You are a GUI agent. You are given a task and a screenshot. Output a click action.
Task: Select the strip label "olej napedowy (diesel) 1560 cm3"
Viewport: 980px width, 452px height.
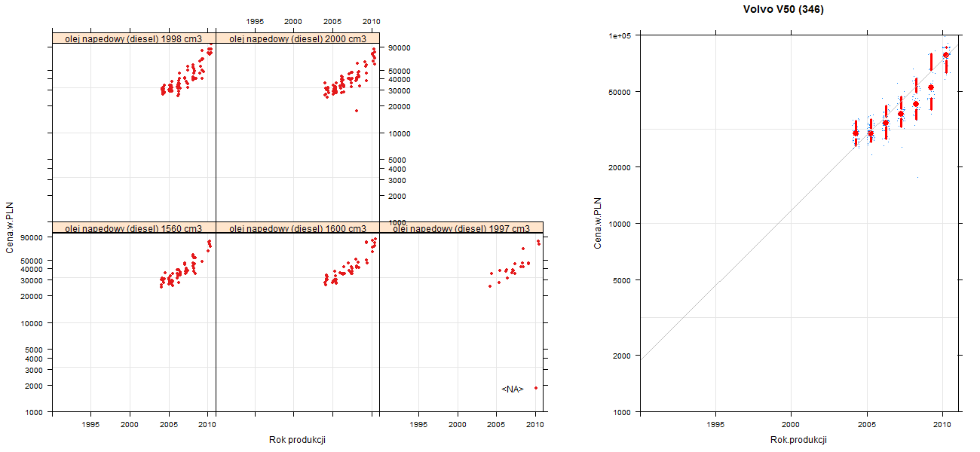133,228
